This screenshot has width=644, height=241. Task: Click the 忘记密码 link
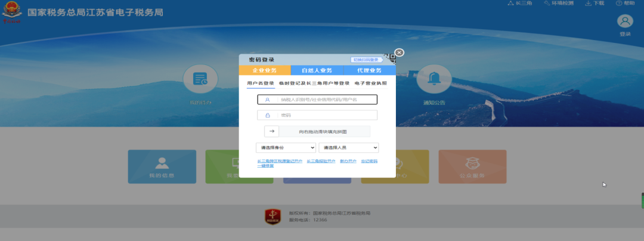369,161
